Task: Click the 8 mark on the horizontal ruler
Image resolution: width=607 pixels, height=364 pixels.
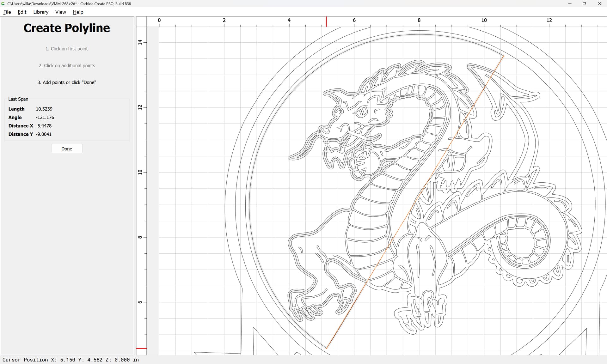Action: point(419,20)
